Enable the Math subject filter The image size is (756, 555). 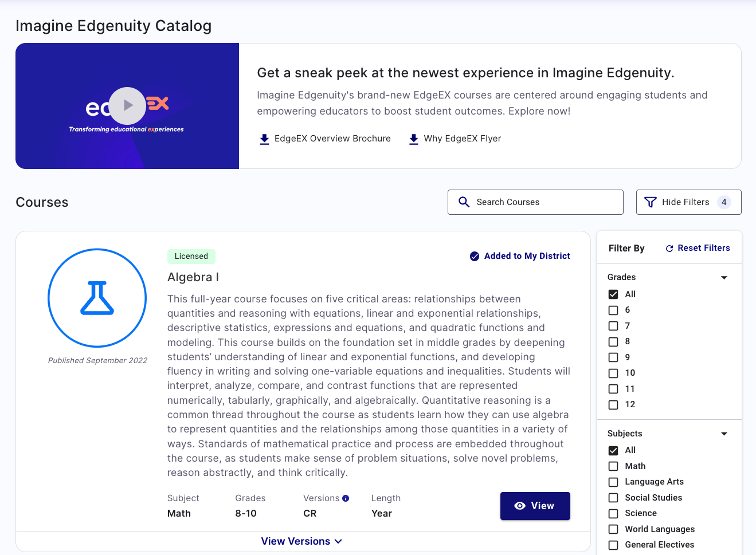click(613, 466)
